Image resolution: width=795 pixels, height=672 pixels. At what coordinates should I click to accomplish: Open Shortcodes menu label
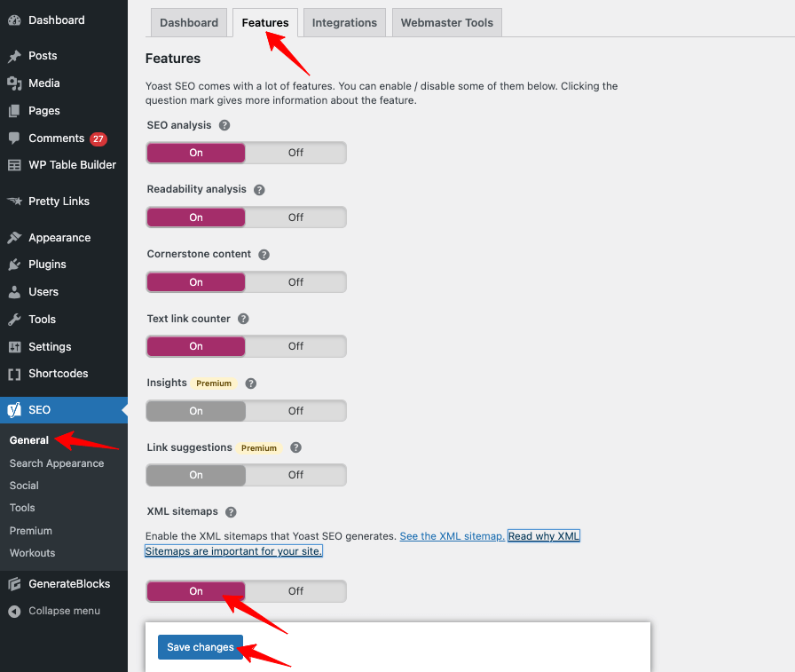point(59,374)
